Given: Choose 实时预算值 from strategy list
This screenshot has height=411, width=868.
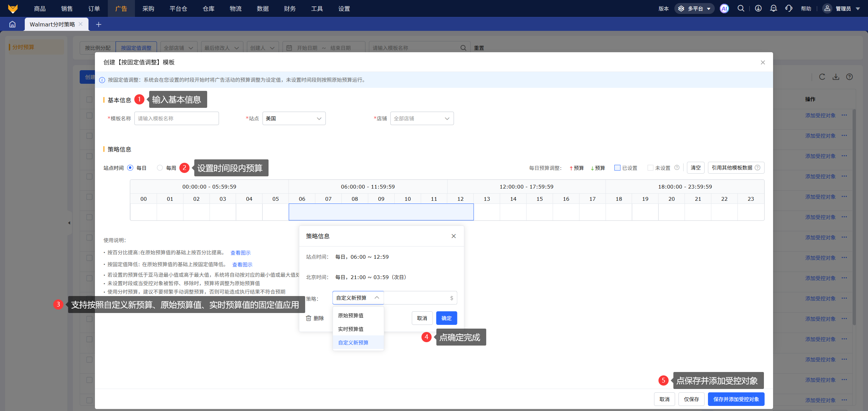Looking at the screenshot, I should coord(351,329).
